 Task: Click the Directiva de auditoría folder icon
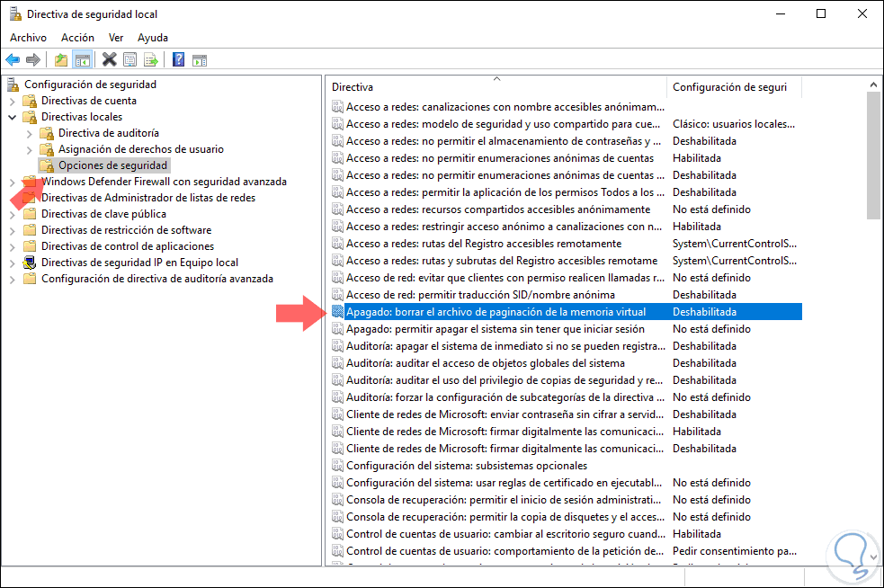pos(47,133)
